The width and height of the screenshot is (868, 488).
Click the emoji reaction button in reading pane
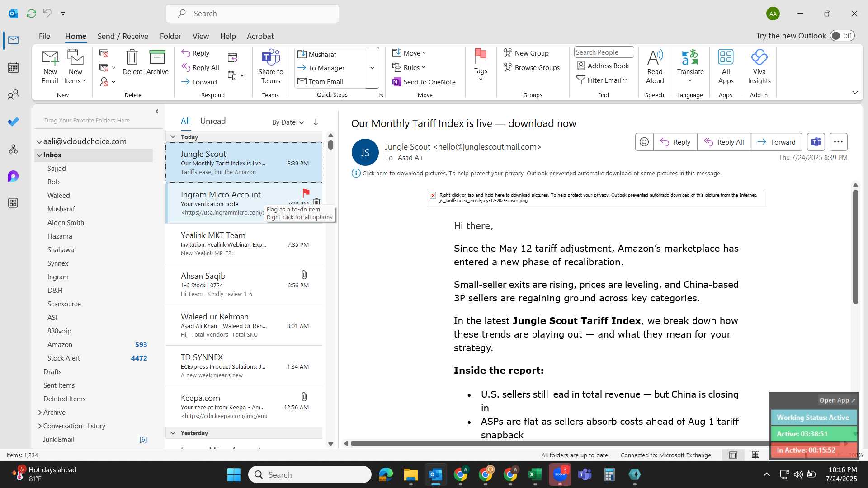pyautogui.click(x=644, y=142)
